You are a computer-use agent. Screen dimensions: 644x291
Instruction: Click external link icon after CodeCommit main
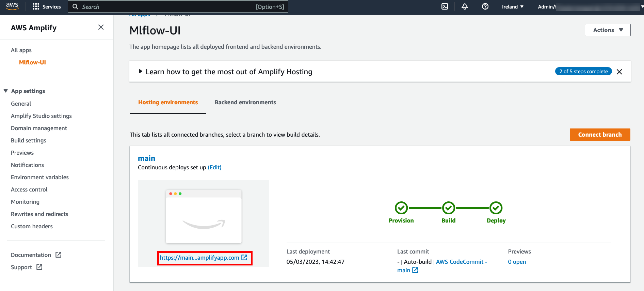pyautogui.click(x=415, y=270)
